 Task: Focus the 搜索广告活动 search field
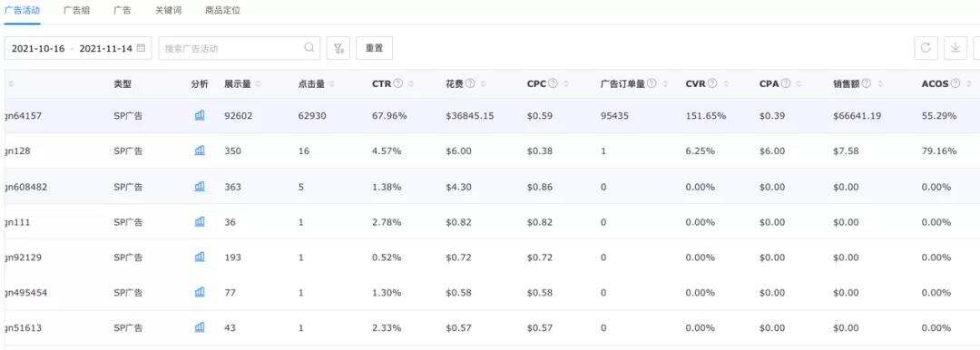tap(240, 48)
